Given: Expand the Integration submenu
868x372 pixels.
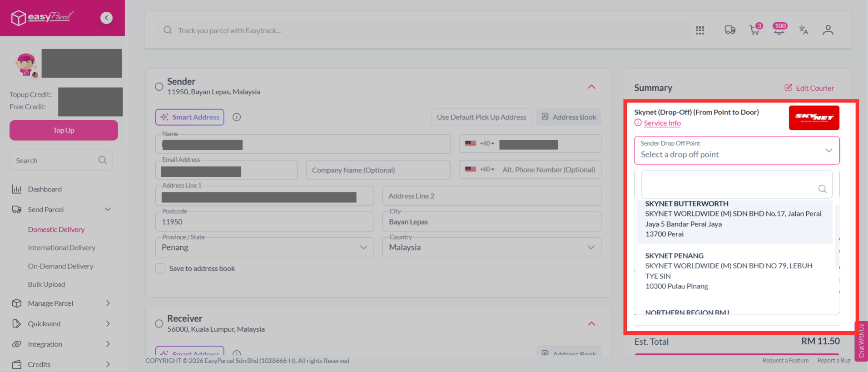Looking at the screenshot, I should pyautogui.click(x=108, y=344).
